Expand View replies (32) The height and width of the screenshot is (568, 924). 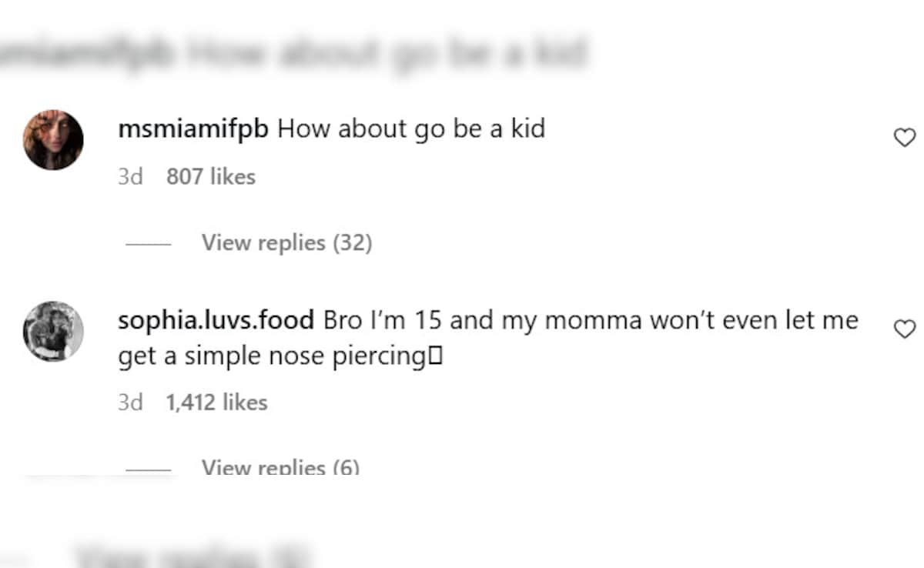286,243
